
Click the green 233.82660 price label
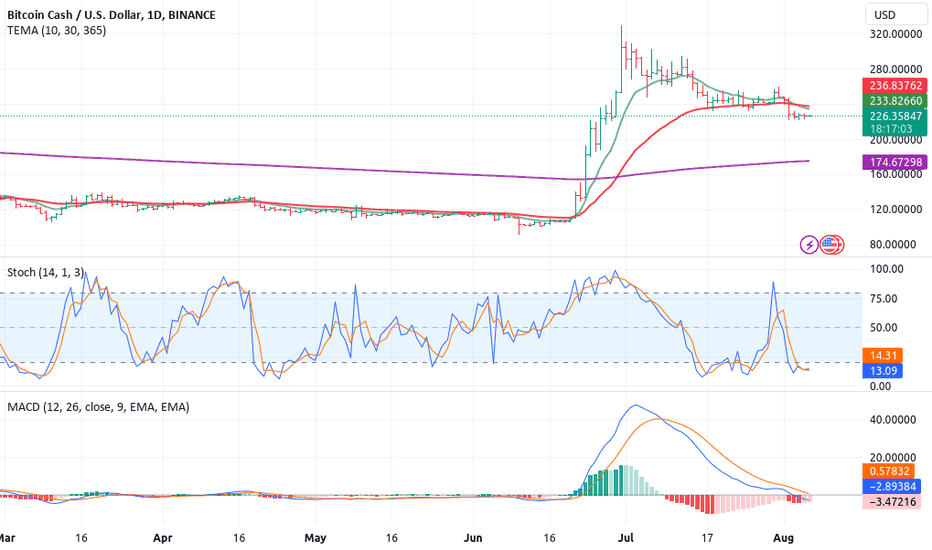click(x=895, y=100)
